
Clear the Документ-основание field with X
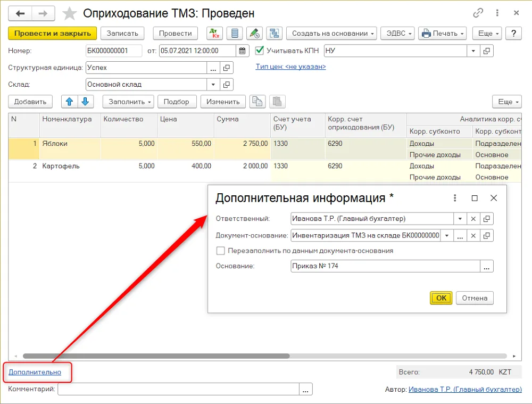473,236
